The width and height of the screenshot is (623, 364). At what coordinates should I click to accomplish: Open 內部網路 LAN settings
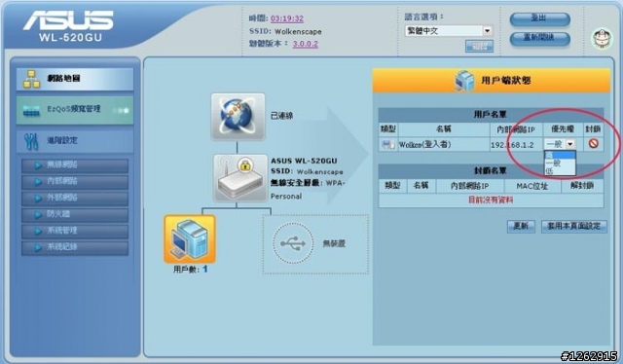tap(75, 182)
